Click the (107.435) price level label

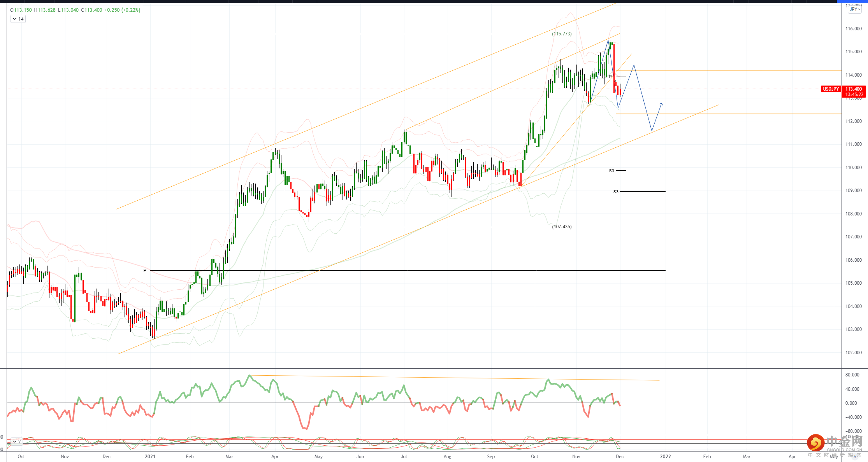562,227
